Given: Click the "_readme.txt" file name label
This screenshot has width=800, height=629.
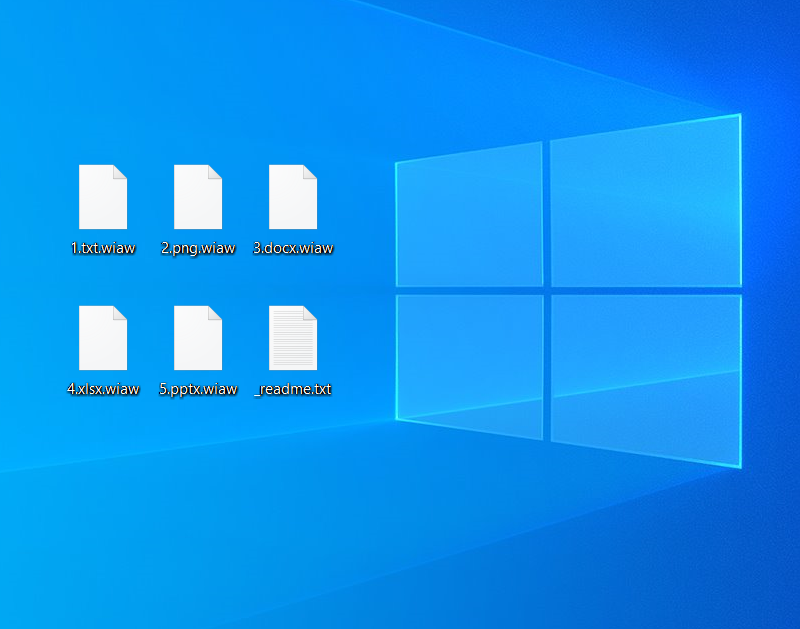Looking at the screenshot, I should click(293, 390).
